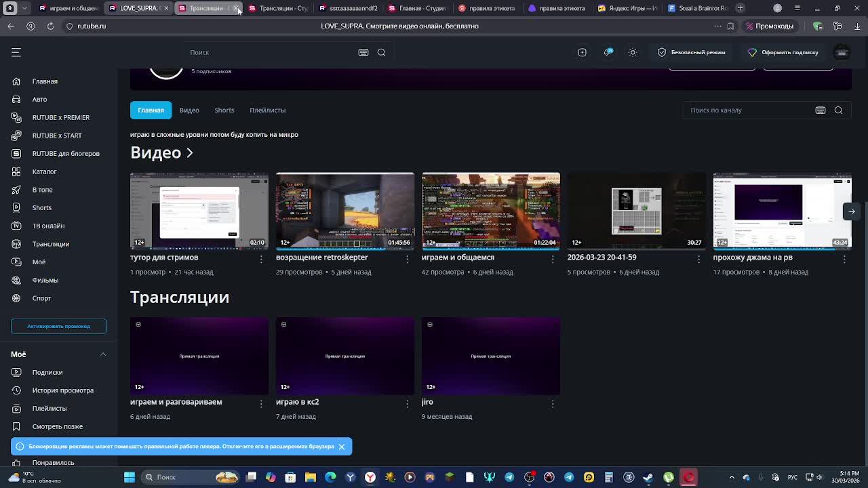This screenshot has width=868, height=488.
Task: Click the main search magnifier icon
Action: (381, 52)
